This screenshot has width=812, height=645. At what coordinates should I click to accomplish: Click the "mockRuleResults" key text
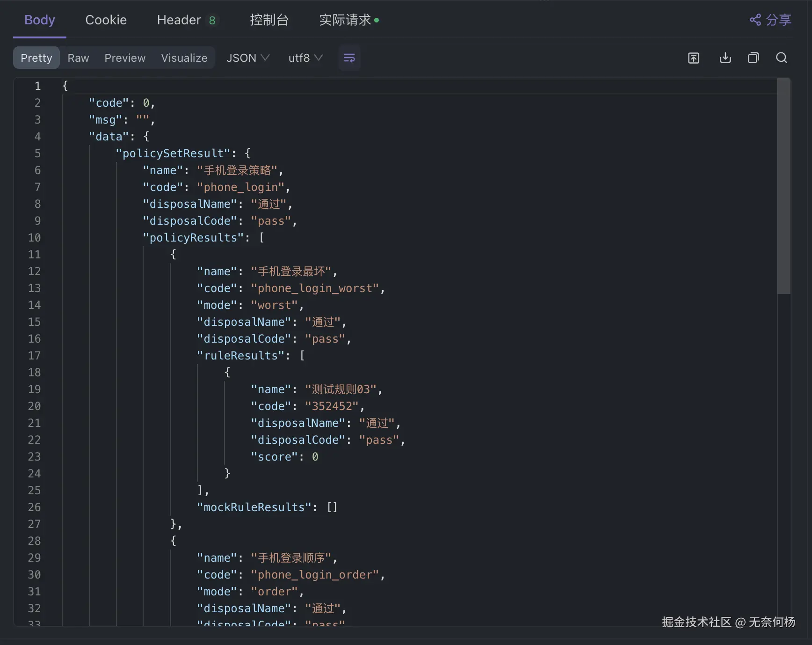click(254, 507)
